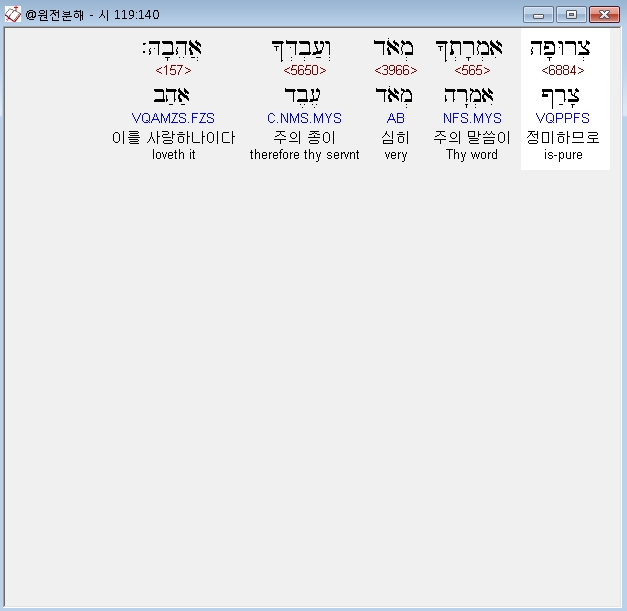Click the app icon in title bar
627x611 pixels.
[x=12, y=14]
